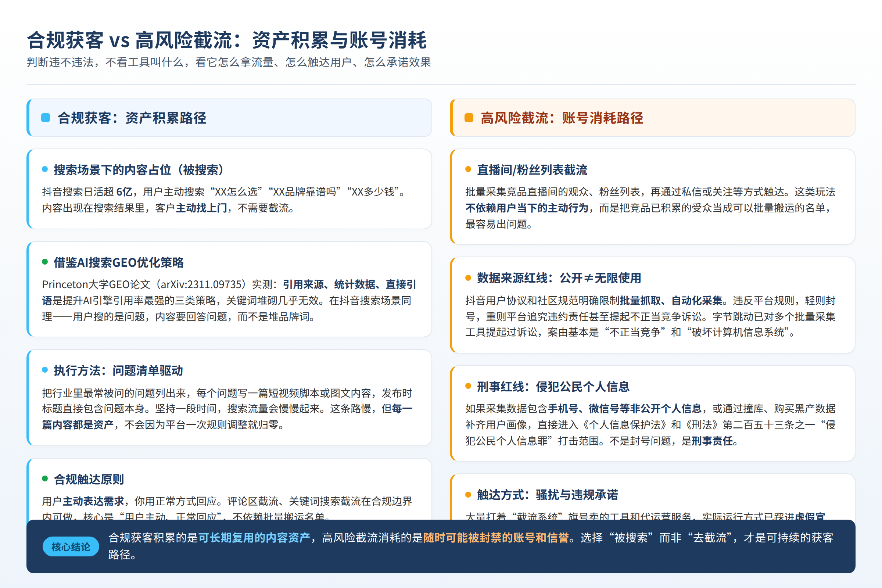Click the blue bullet before 搜索场景下的内容占位
This screenshot has width=882, height=588.
coord(45,169)
